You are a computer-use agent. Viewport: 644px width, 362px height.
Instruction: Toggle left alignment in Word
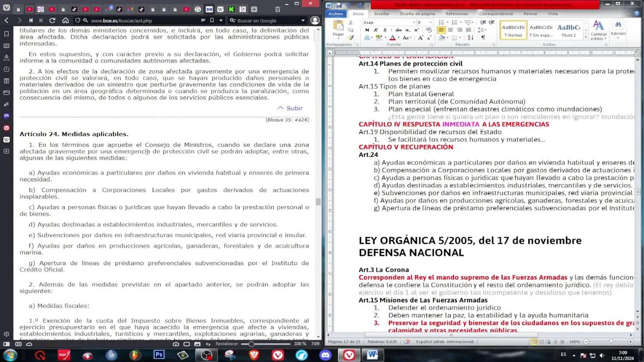441,30
